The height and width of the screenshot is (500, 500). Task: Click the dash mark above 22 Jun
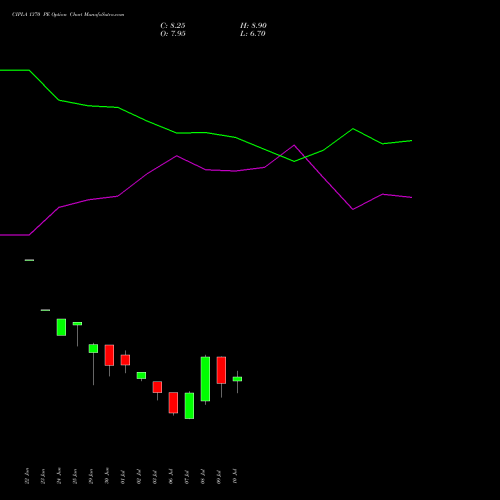29,260
